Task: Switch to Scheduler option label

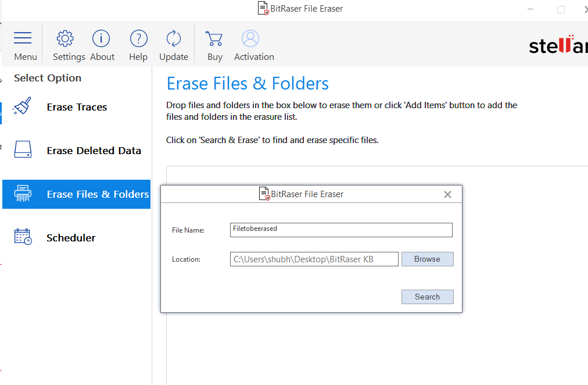Action: coord(71,238)
